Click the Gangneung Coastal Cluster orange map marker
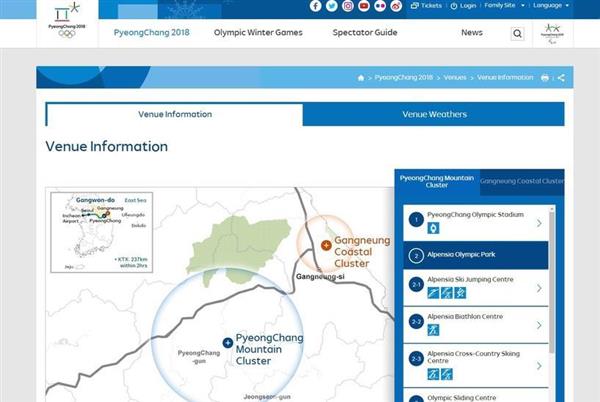Image resolution: width=600 pixels, height=402 pixels. click(326, 245)
